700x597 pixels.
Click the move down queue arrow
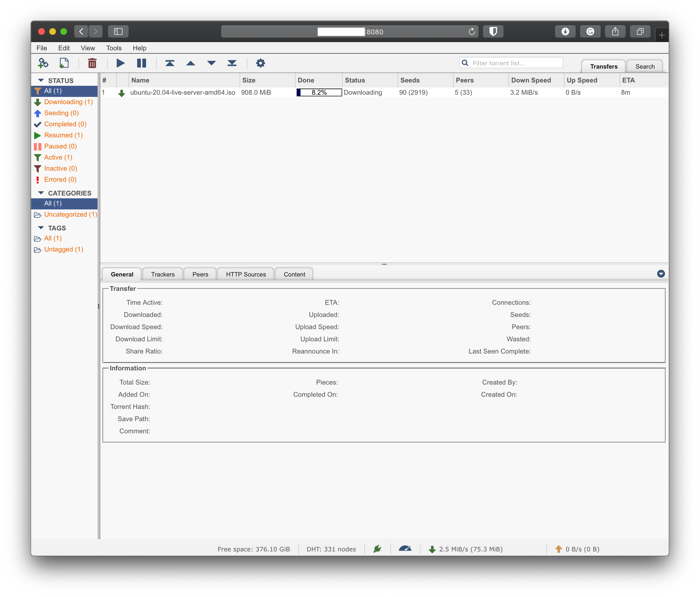[211, 63]
